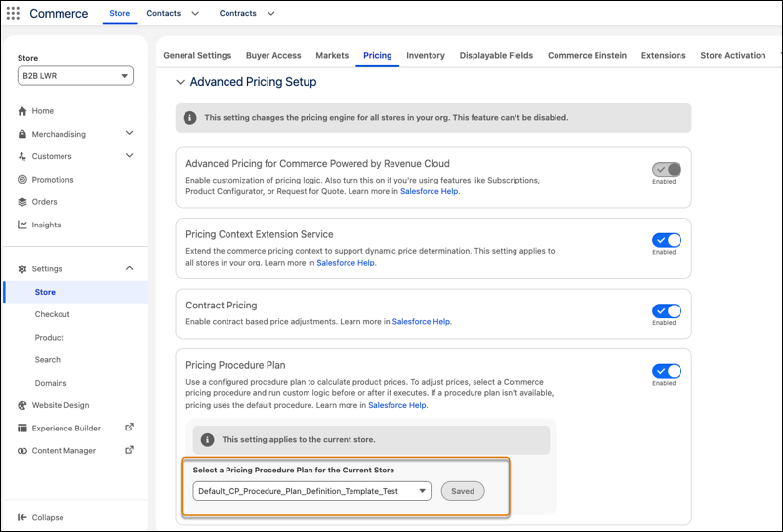783x532 pixels.
Task: Click the Commerce app name
Action: [59, 14]
